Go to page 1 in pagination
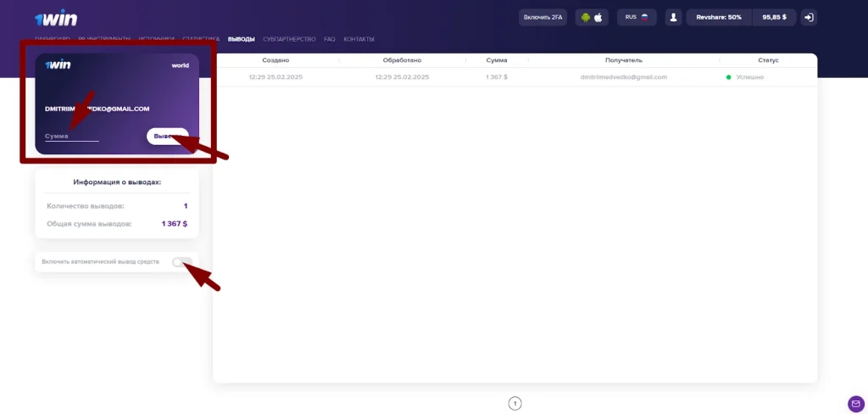868x414 pixels. 515,404
